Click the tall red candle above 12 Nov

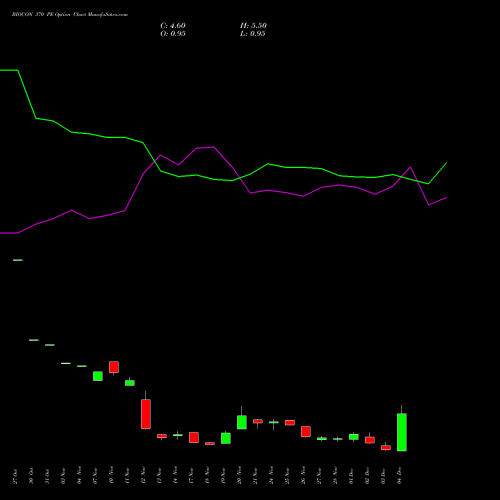[146, 414]
